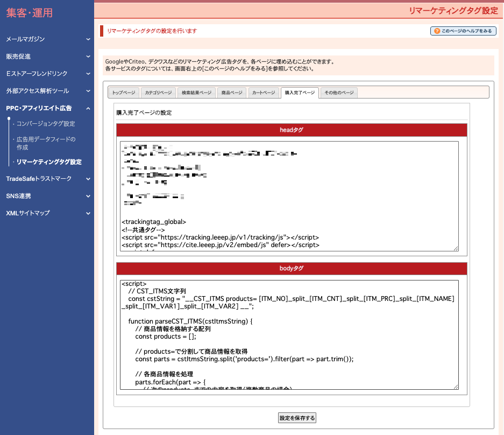504x435 pixels.
Task: Expand the Eストアーフレンドリンク chevron
Action: click(x=88, y=74)
